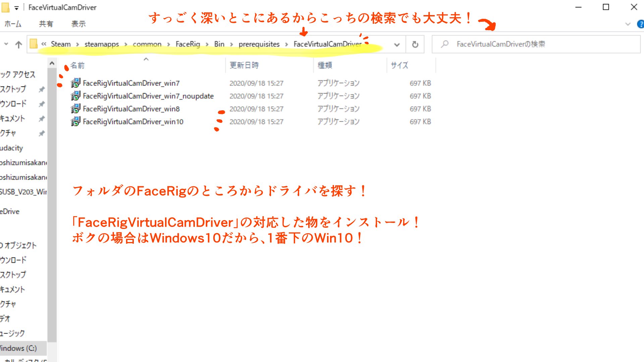Click FaceRigVirtualCamDriver_win7 file name

(x=131, y=83)
